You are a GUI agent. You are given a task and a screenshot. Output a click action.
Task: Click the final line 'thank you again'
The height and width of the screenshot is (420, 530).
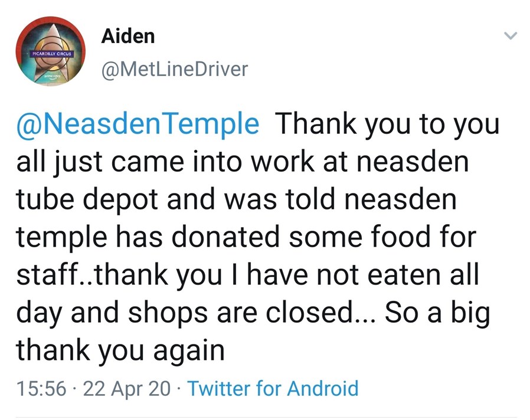[120, 351]
